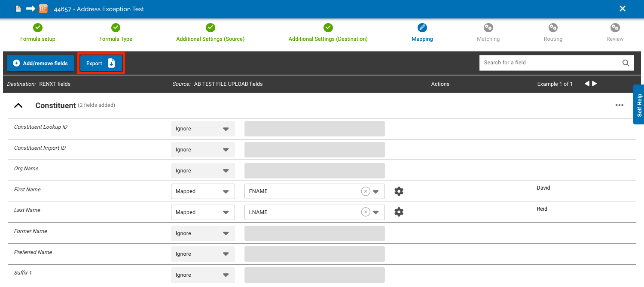Click the gear icon for Last Name

(x=399, y=212)
